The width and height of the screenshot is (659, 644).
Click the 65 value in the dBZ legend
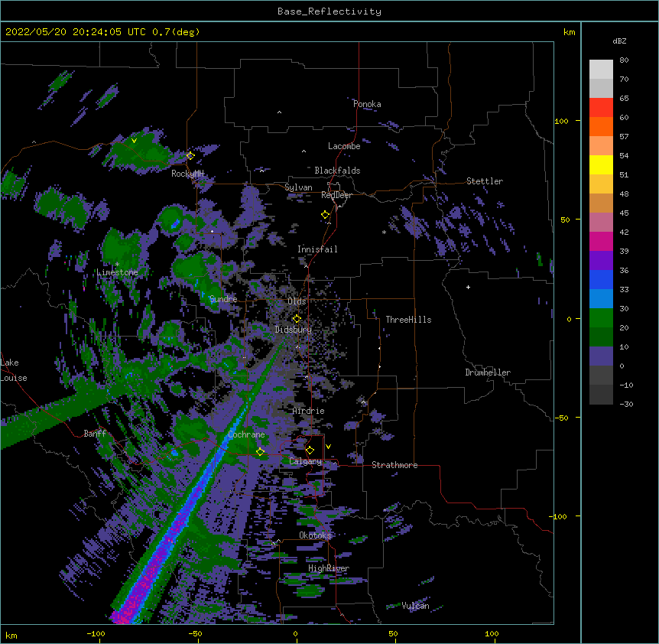(624, 99)
